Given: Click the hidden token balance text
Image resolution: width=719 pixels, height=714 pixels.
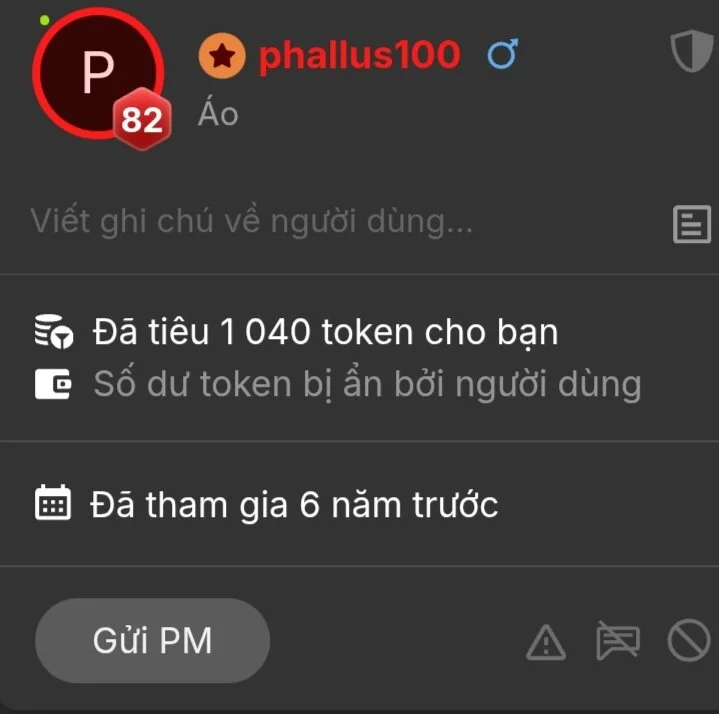Looking at the screenshot, I should [x=367, y=383].
